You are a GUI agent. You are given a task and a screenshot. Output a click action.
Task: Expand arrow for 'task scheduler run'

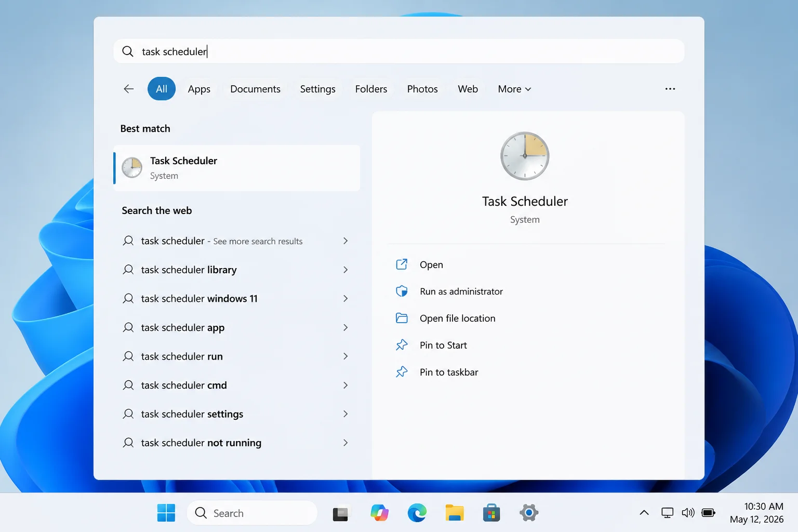pos(345,356)
